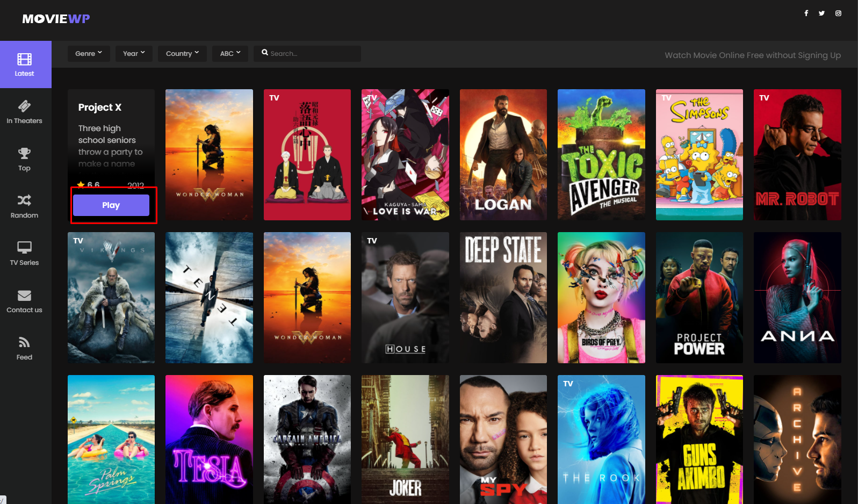Pick a Random movie via shuffle icon

(24, 200)
